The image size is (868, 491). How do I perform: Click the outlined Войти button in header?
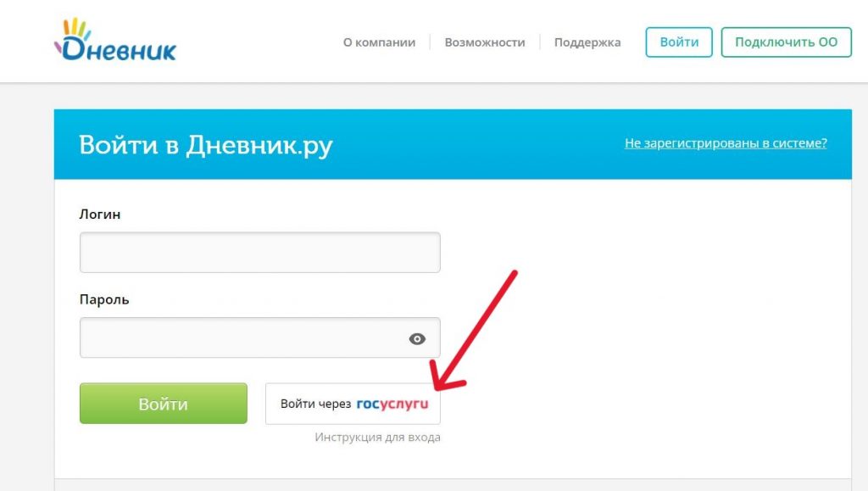pyautogui.click(x=679, y=42)
